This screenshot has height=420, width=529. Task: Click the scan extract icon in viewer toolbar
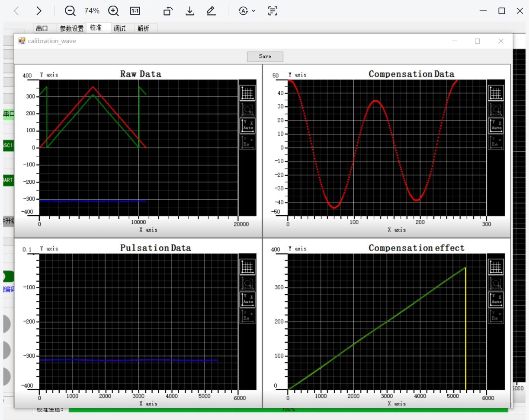(273, 11)
